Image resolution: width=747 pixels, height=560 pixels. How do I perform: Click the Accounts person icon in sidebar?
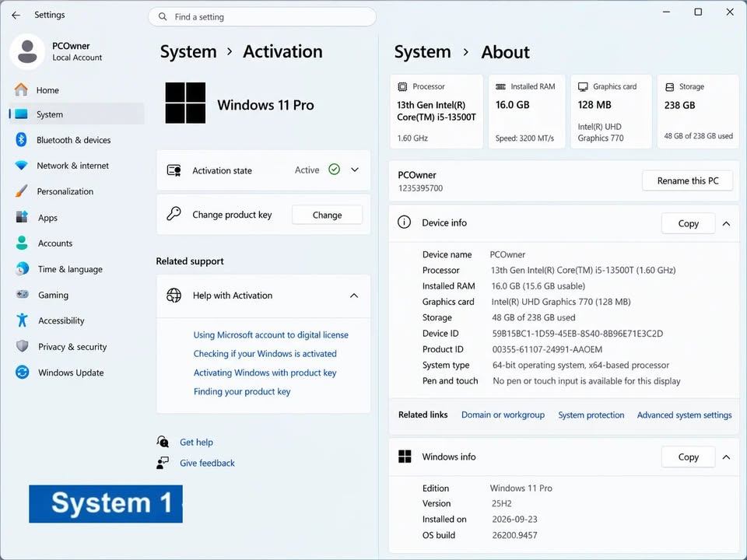[x=22, y=243]
